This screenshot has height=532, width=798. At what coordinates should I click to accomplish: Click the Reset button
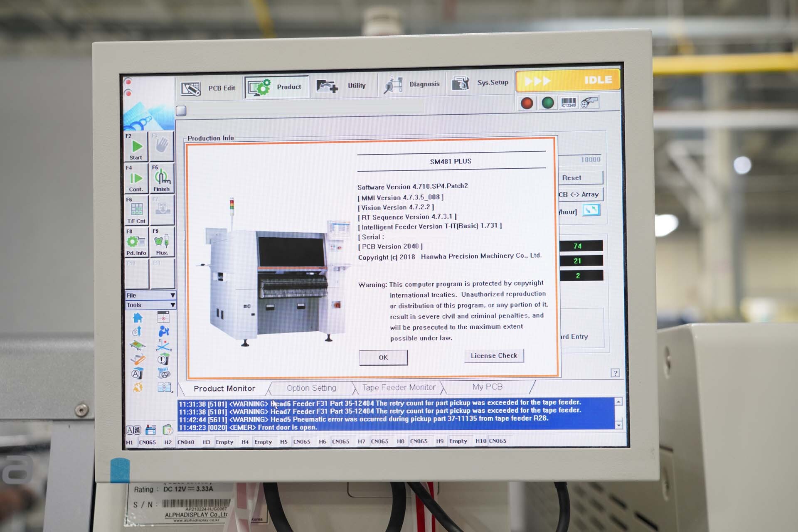point(581,177)
